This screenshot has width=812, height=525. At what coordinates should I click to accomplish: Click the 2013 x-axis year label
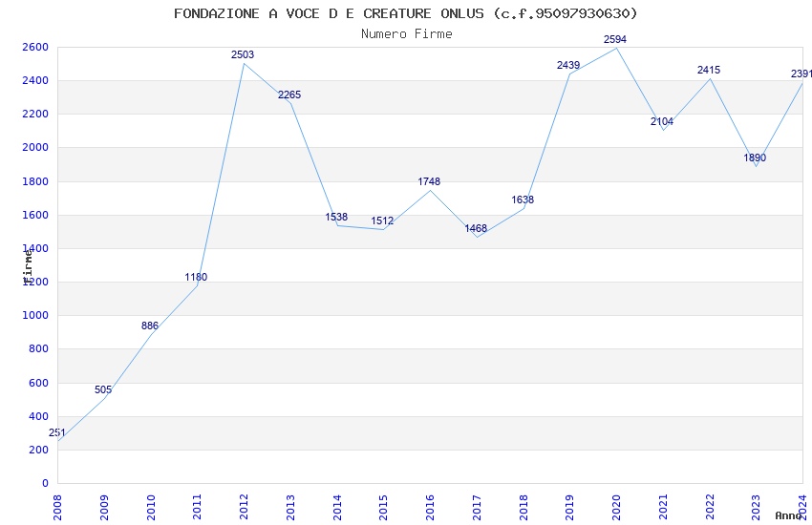coord(290,507)
